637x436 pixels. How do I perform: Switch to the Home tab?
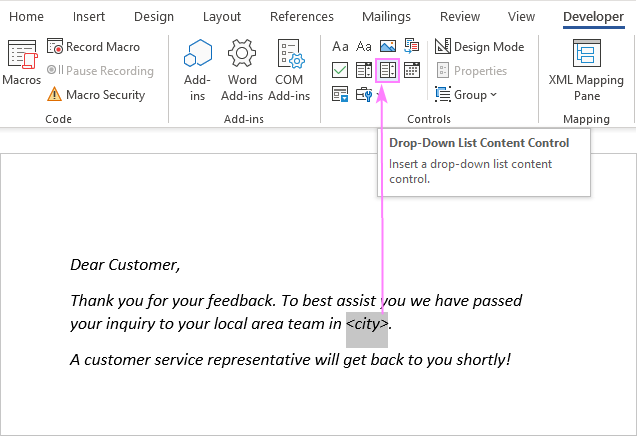(26, 17)
